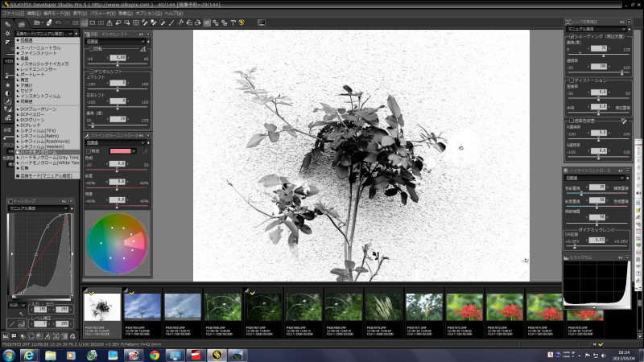The height and width of the screenshot is (362, 644).
Task: Open Google Chrome from the taskbar
Action: coord(155,355)
